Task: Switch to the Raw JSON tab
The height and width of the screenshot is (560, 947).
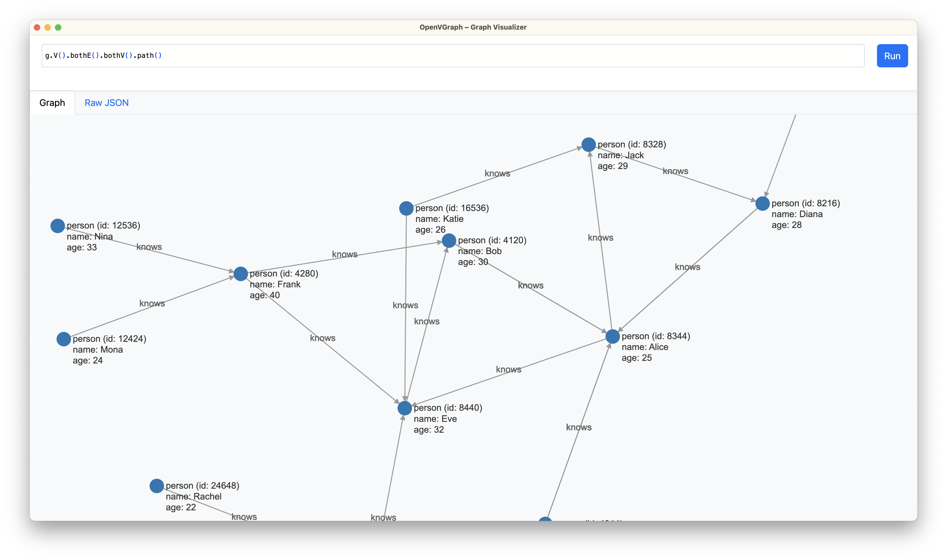Action: pos(107,103)
